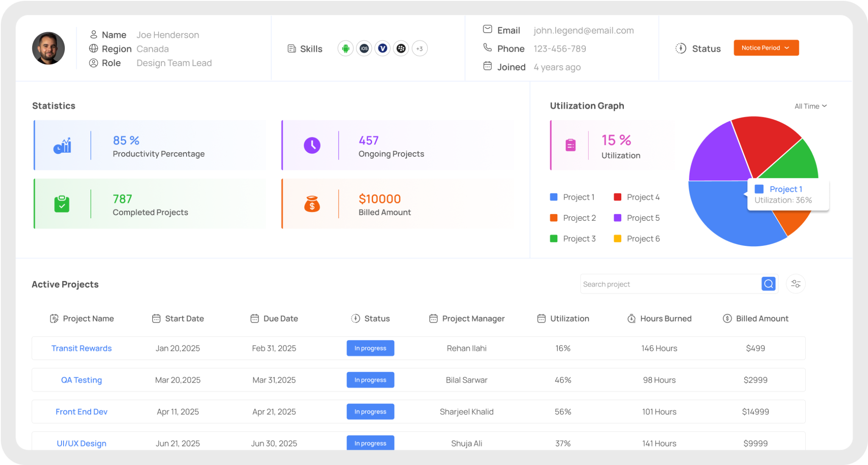Click the user profile photo
Viewport: 868px width, 465px height.
tap(48, 48)
